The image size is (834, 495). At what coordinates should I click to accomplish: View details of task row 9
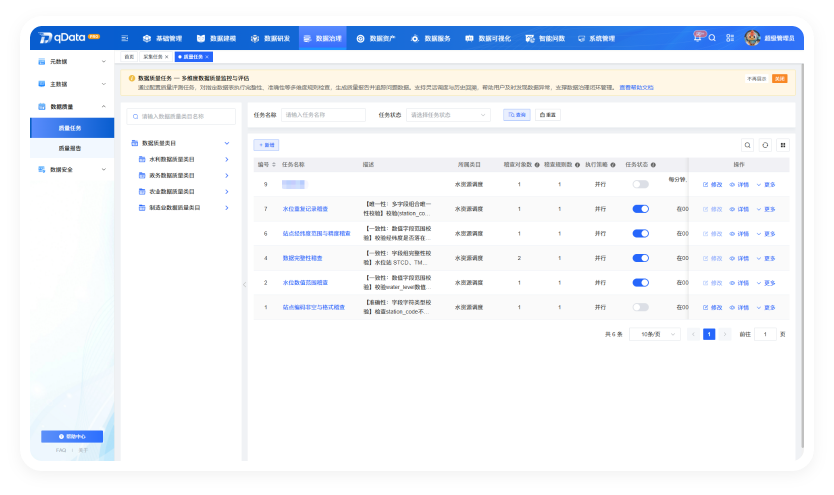click(739, 184)
